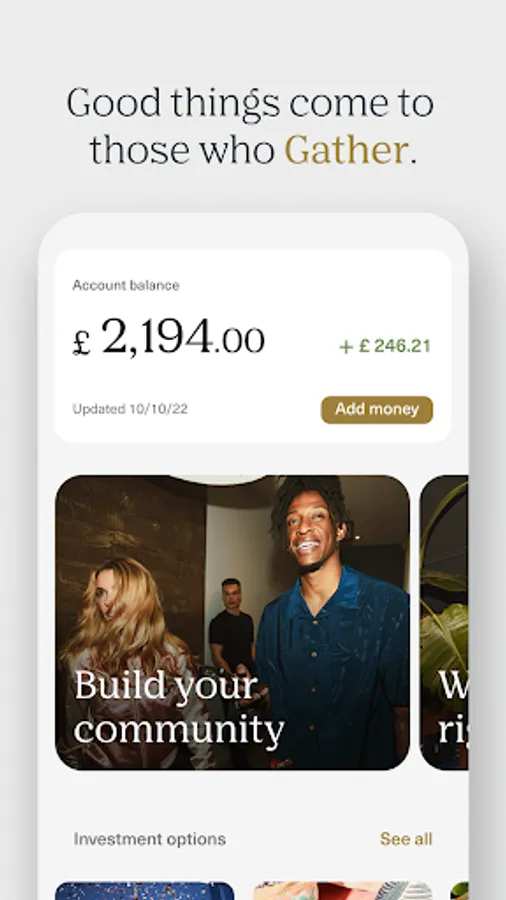Tap the gold Add money button
The height and width of the screenshot is (900, 506).
[377, 410]
